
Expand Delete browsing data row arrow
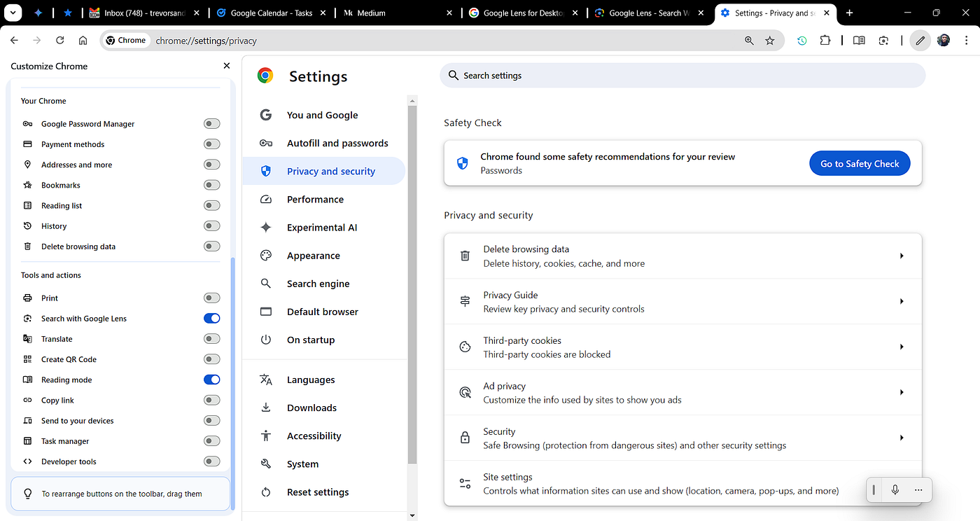[x=902, y=256]
